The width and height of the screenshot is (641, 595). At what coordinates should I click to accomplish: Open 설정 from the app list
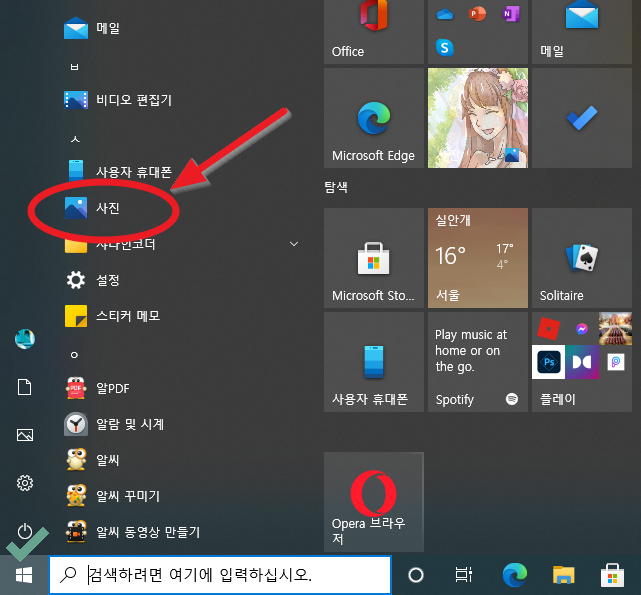92,280
